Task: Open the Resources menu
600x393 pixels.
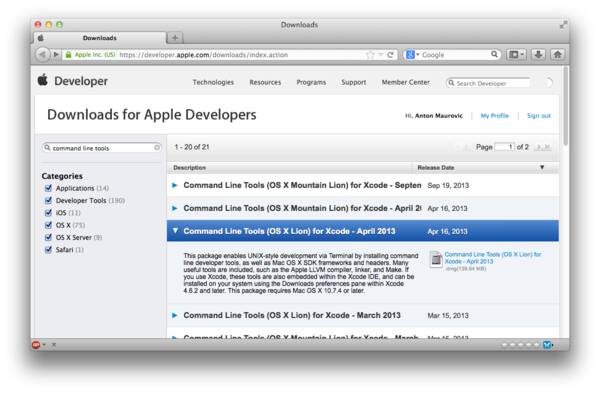Action: pos(265,82)
